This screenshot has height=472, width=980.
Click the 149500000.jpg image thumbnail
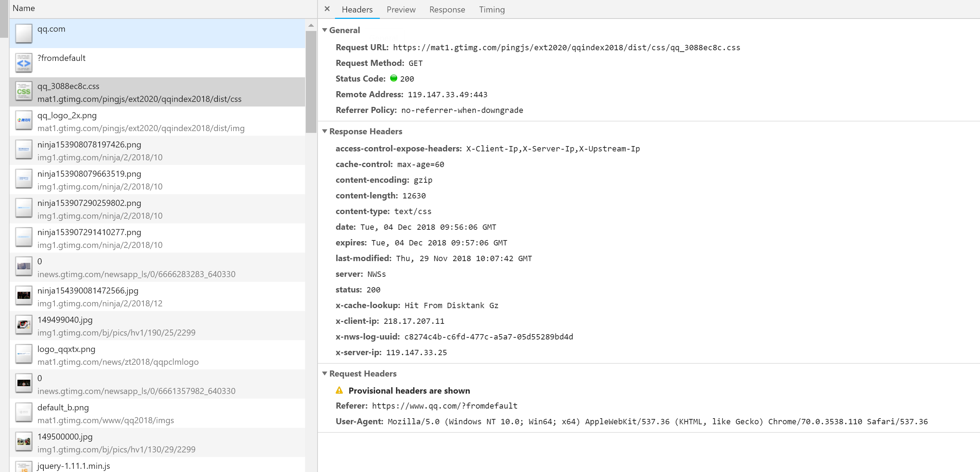click(x=23, y=442)
